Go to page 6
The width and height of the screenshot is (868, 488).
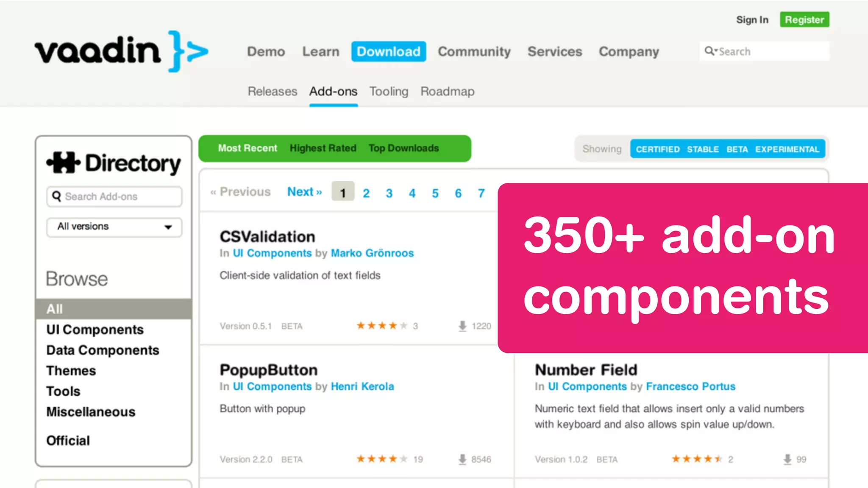pyautogui.click(x=458, y=193)
